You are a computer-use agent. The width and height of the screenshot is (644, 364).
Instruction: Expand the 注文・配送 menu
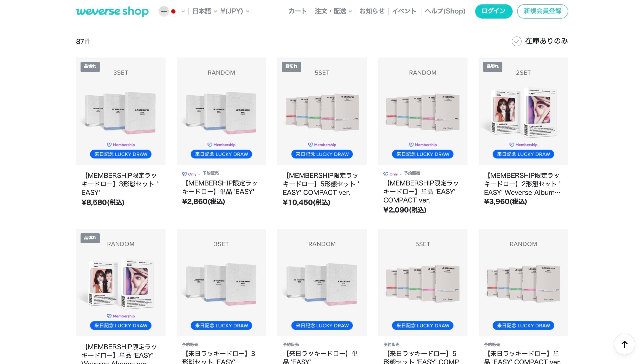333,11
